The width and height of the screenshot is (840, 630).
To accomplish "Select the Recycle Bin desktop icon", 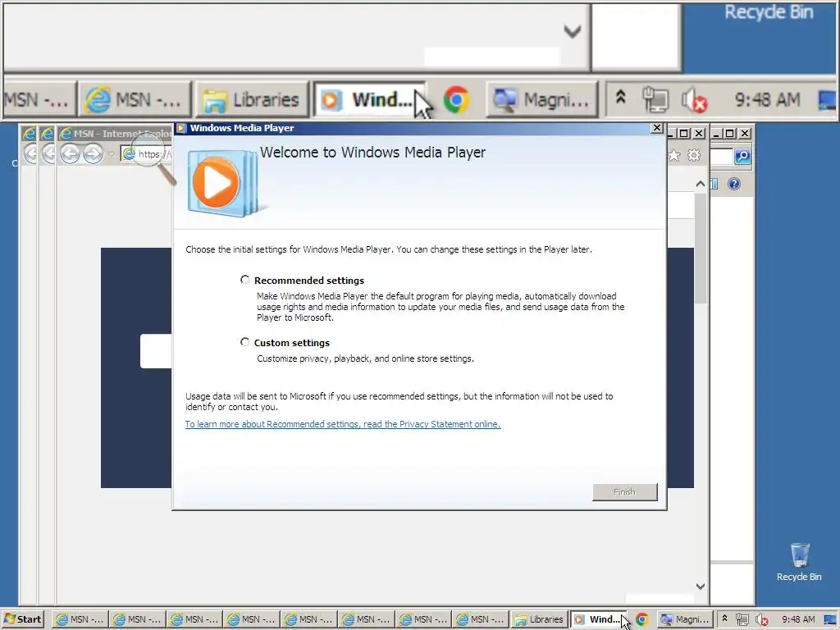I will 799,562.
